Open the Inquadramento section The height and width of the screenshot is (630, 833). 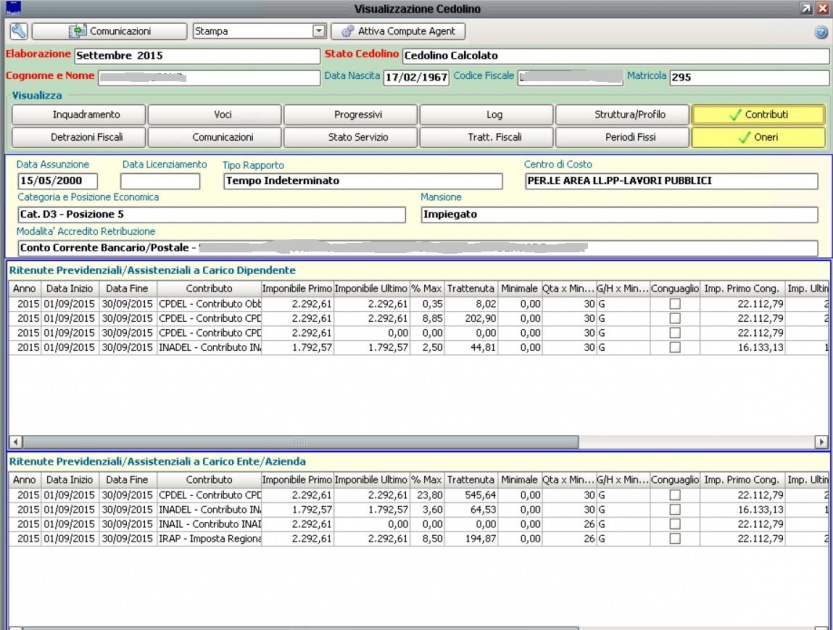tap(79, 115)
